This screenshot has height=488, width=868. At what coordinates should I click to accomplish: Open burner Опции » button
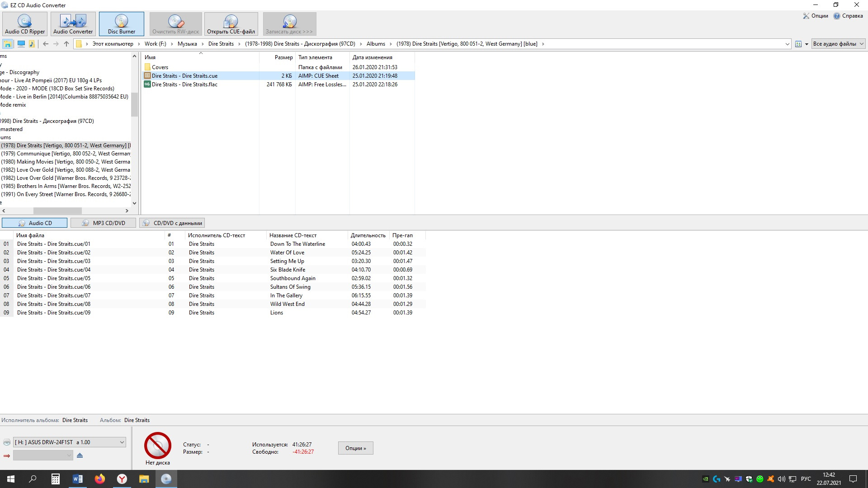[x=356, y=448]
